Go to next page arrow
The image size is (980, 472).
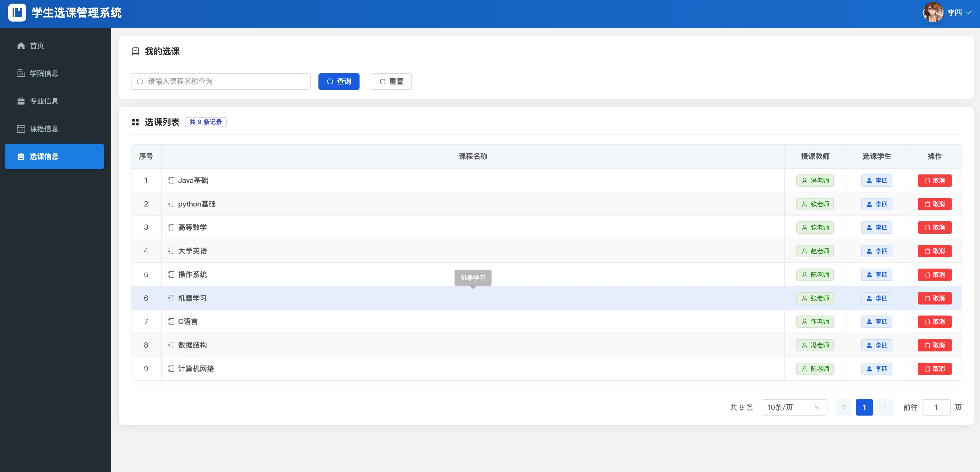coord(885,407)
